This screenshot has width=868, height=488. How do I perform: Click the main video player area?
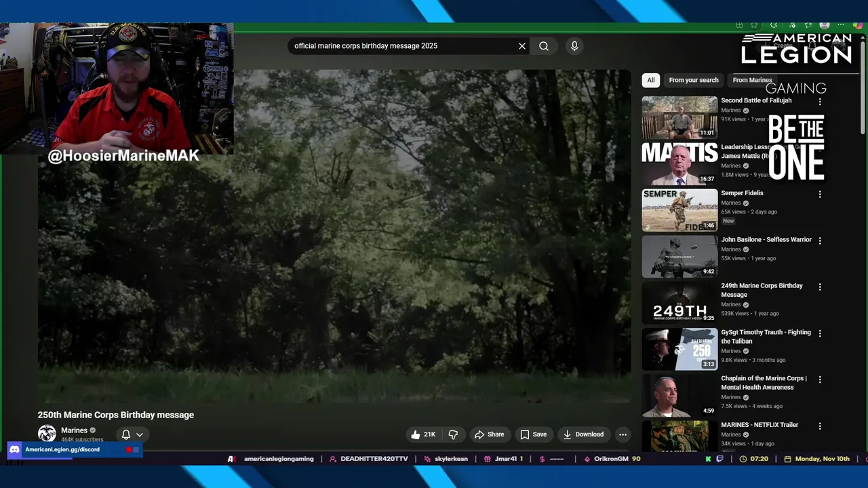[x=334, y=237]
